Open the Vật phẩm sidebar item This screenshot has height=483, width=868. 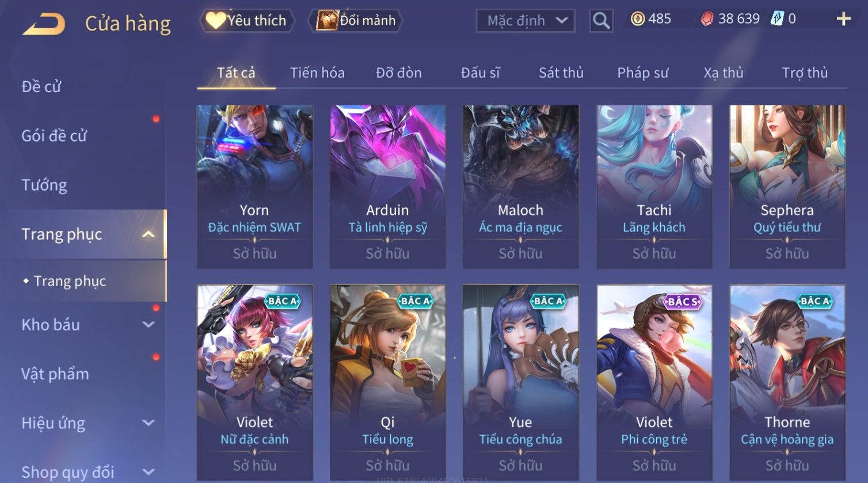click(55, 374)
